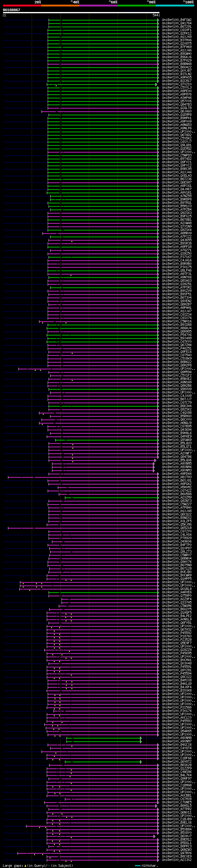Open hit UniRef100_Q41764

pyautogui.click(x=177, y=23)
